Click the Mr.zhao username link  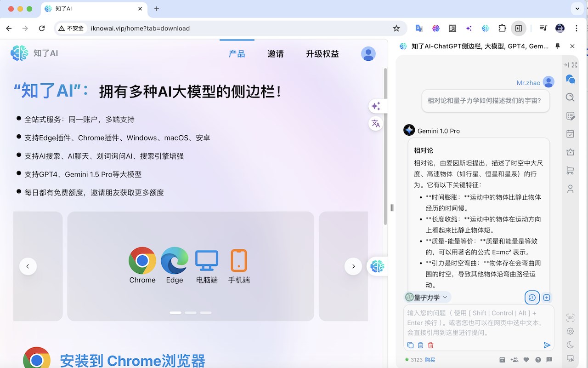pos(528,83)
